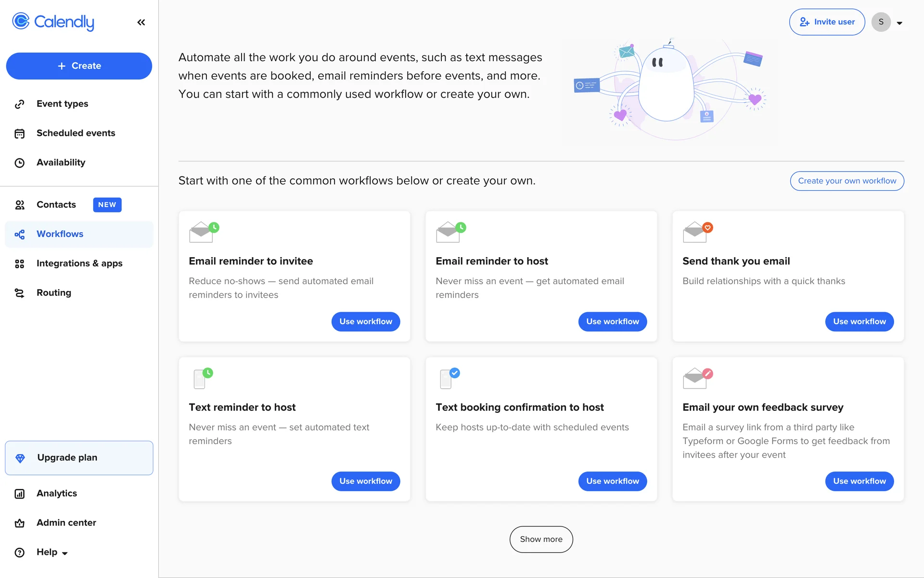Click the Invite user button
Screen dimensions: 924x578
pyautogui.click(x=827, y=22)
